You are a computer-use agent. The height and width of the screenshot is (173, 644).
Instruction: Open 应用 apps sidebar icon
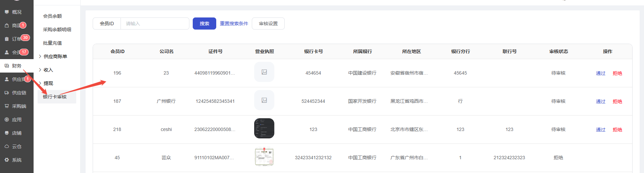click(x=7, y=120)
